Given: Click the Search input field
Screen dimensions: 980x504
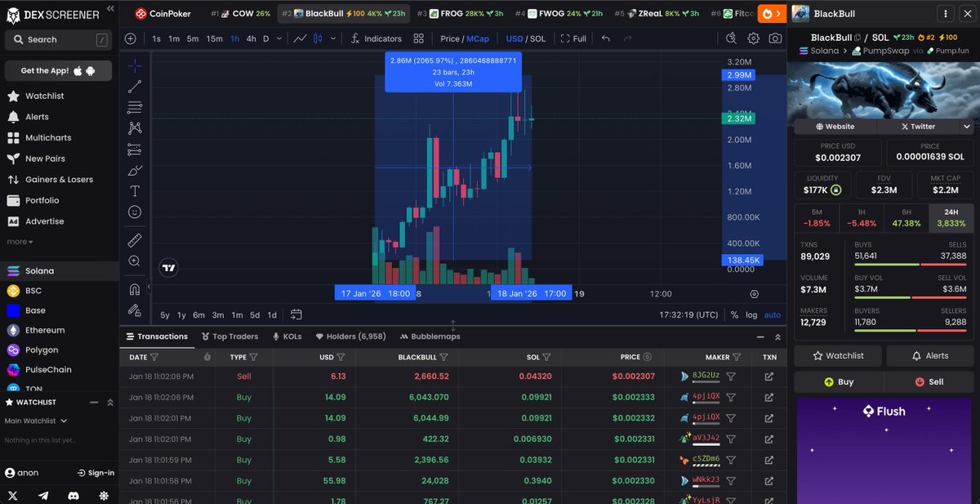Looking at the screenshot, I should [x=58, y=39].
